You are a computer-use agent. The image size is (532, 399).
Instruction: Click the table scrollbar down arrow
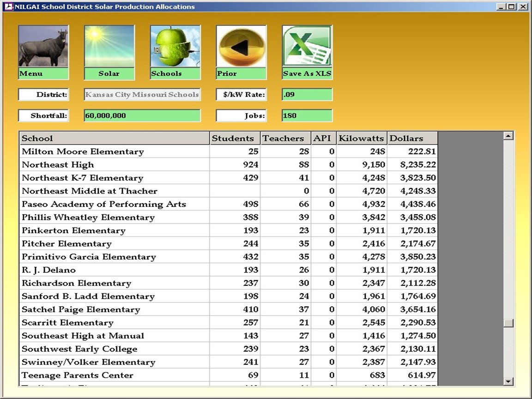pyautogui.click(x=508, y=381)
